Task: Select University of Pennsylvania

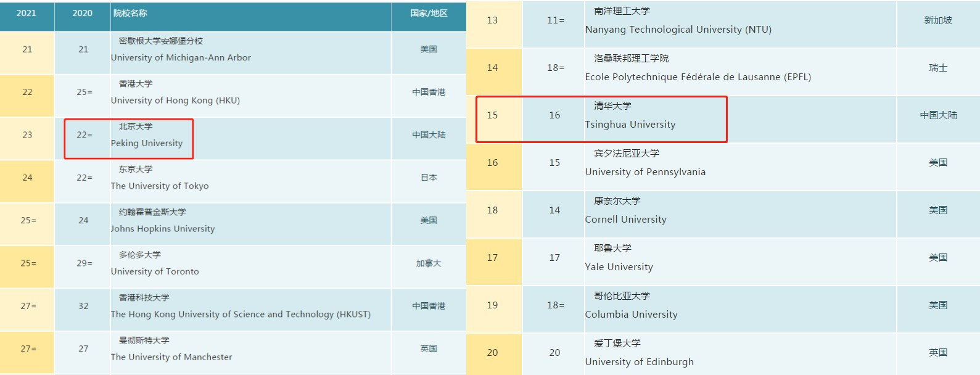Action: [645, 172]
